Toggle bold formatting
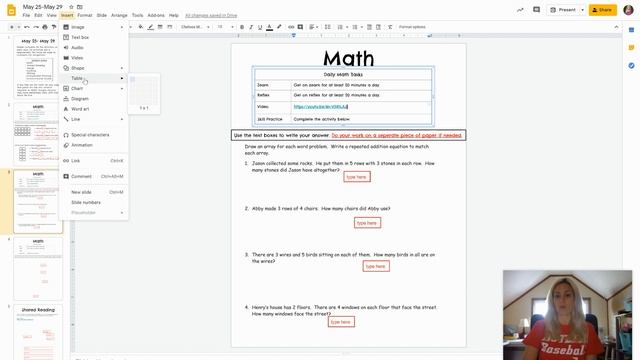Screen dimensions: 640x360 coord(242,27)
